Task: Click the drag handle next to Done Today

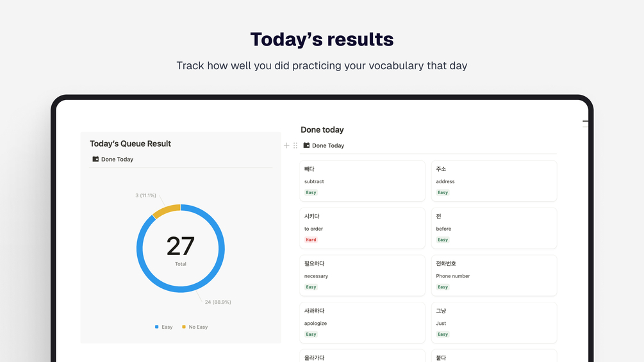Action: tap(295, 145)
